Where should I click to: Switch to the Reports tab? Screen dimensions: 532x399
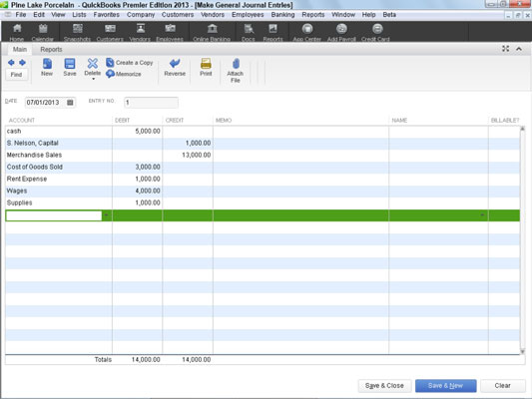(x=51, y=50)
